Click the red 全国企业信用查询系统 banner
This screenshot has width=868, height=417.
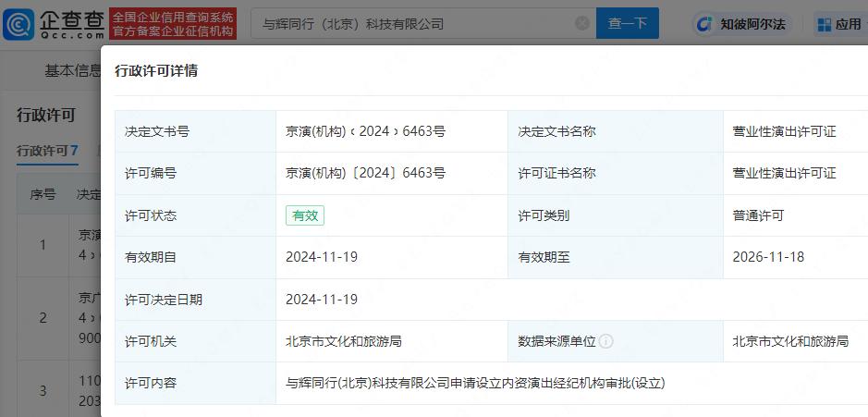click(173, 24)
